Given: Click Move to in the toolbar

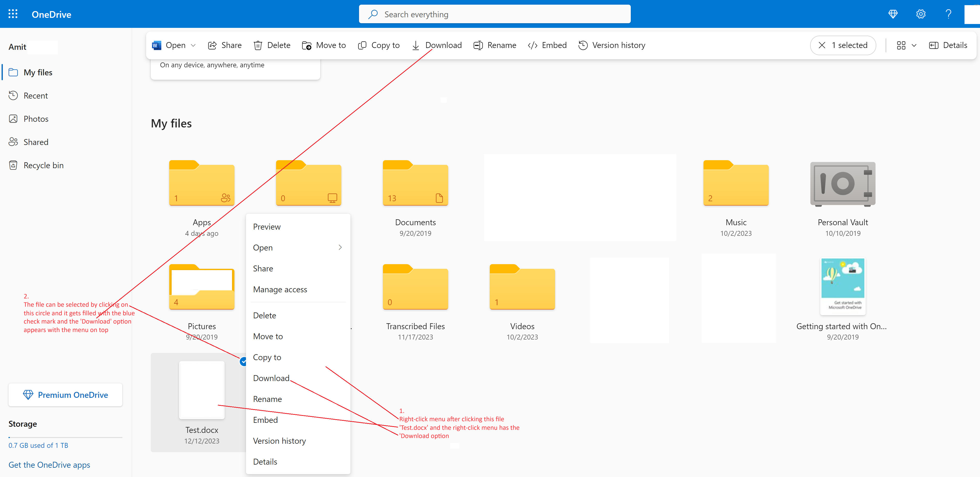Looking at the screenshot, I should point(324,45).
